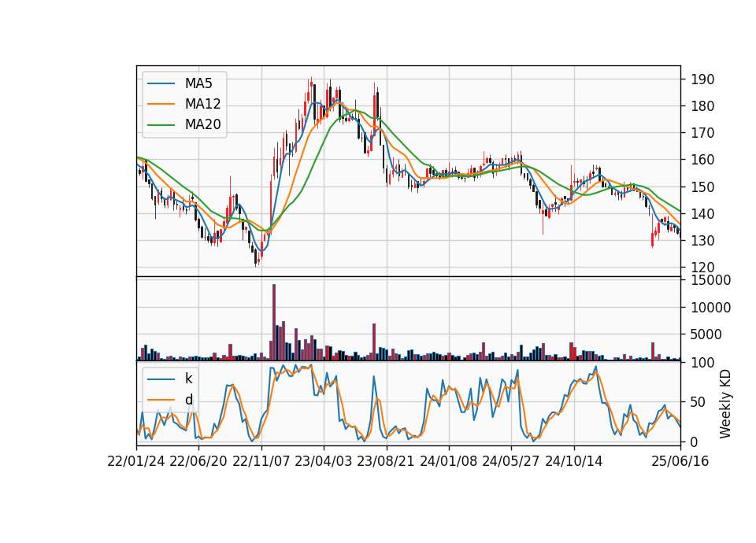Click the 130 price axis tick
This screenshot has width=756, height=543.
click(702, 241)
